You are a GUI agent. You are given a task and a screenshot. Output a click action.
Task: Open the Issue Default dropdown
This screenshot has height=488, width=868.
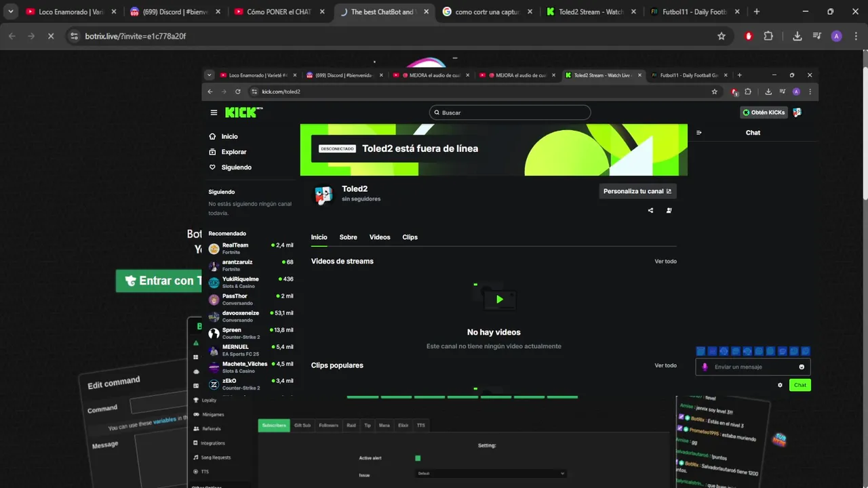pyautogui.click(x=490, y=474)
